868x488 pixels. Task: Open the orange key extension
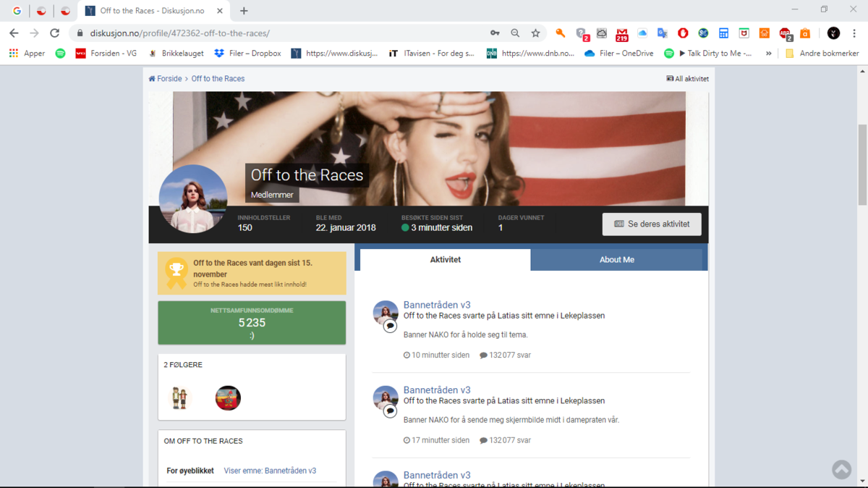560,33
